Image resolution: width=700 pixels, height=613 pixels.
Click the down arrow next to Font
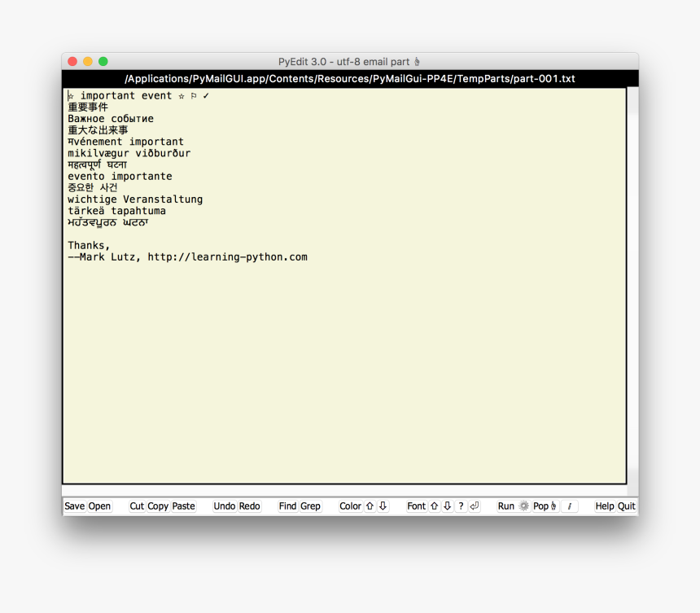[448, 506]
